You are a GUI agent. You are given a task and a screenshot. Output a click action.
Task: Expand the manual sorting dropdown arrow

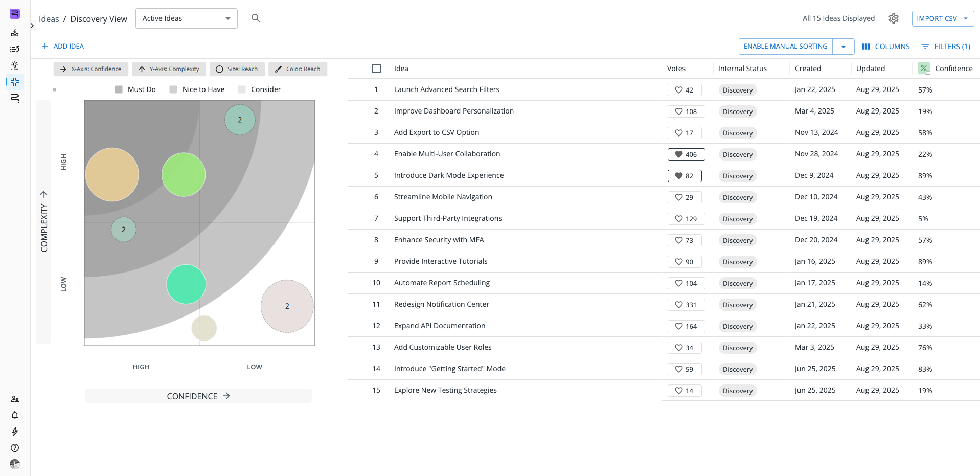coord(843,47)
